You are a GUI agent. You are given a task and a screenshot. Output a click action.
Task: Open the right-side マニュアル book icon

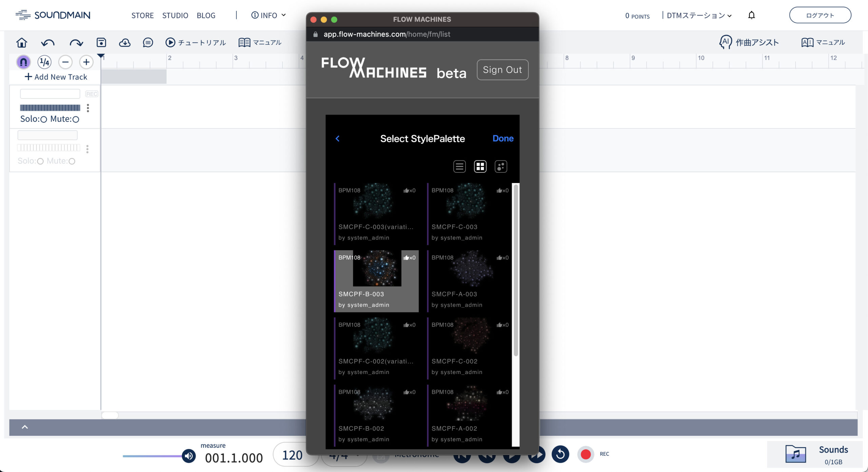(807, 42)
